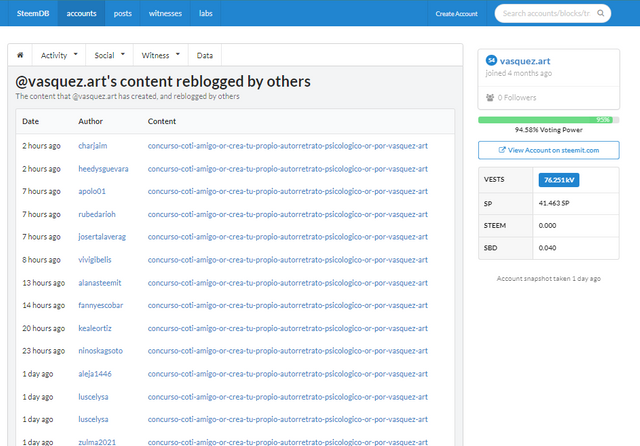Open the content link in charjaim's row

coord(288,146)
